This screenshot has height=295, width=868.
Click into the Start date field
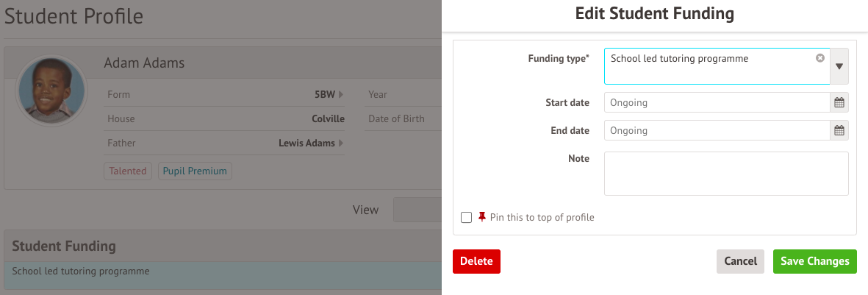click(717, 103)
